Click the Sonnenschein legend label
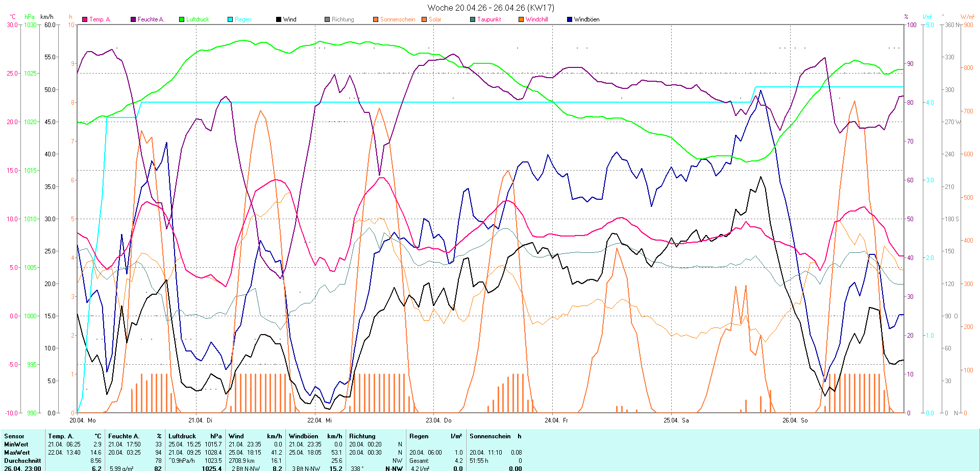The height and width of the screenshot is (471, 980). 397,19
